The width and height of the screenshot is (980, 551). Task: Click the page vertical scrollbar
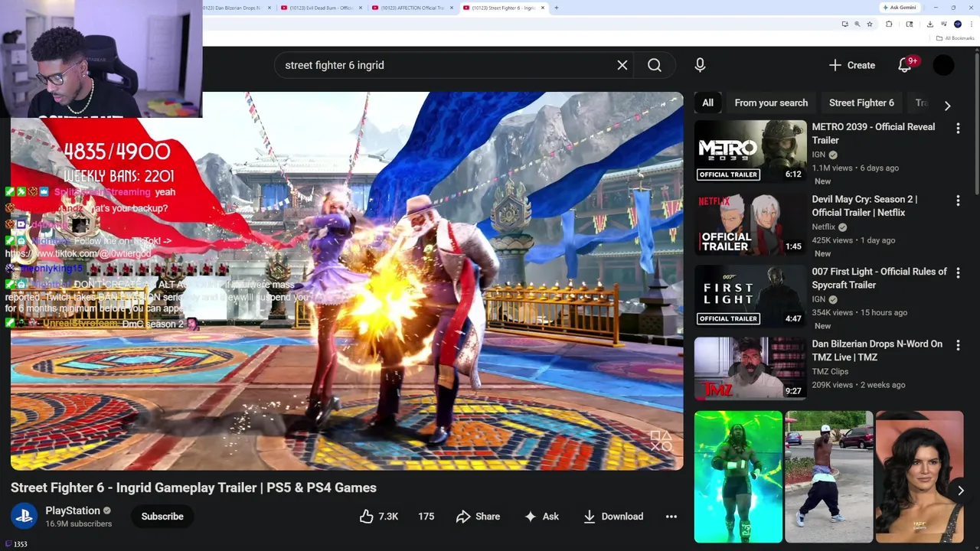click(977, 122)
